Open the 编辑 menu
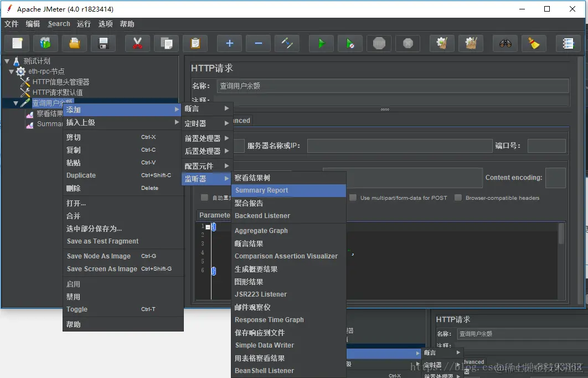The width and height of the screenshot is (588, 378). tap(33, 24)
